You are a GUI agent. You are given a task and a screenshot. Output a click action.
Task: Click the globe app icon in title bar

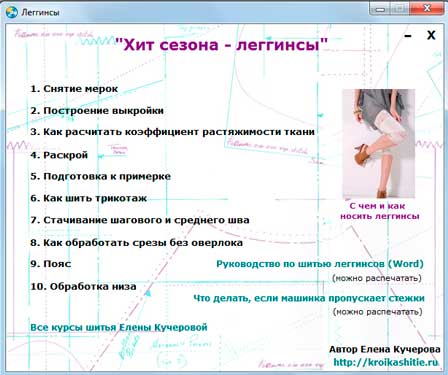point(12,12)
